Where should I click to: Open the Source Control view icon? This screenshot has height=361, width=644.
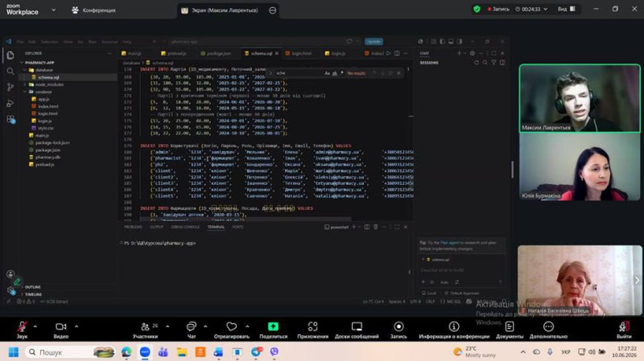click(10, 87)
